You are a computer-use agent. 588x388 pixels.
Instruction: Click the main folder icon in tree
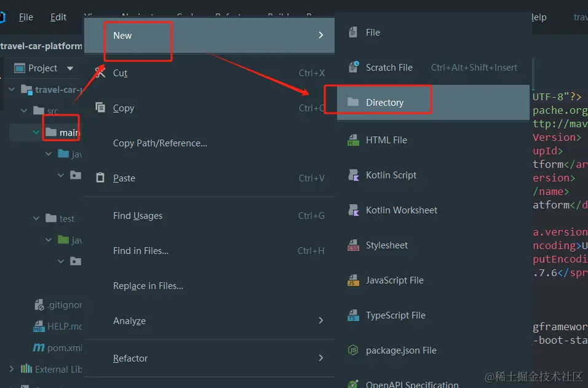pos(51,132)
